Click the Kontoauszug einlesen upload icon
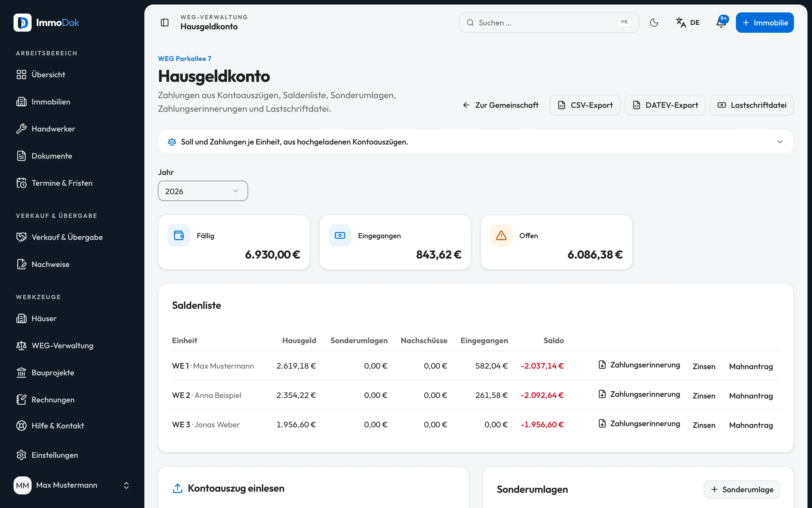Image resolution: width=812 pixels, height=508 pixels. point(178,488)
